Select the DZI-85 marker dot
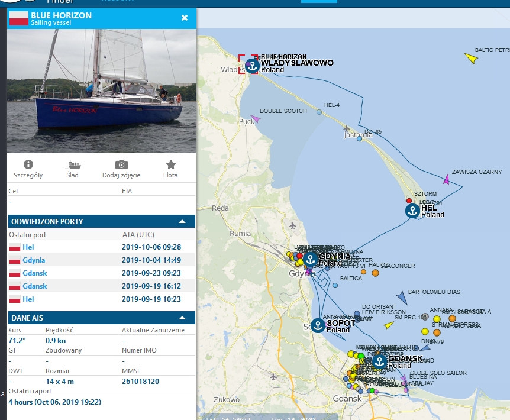The width and height of the screenshot is (510, 420). (359, 139)
